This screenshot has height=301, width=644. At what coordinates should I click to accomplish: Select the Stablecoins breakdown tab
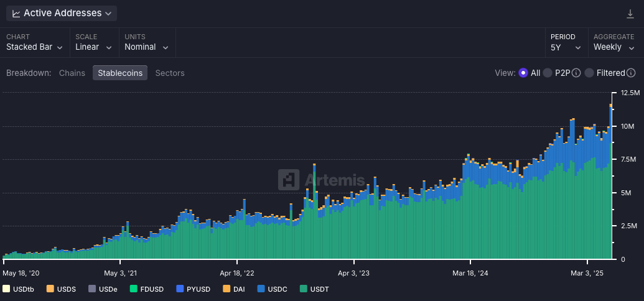pyautogui.click(x=120, y=73)
